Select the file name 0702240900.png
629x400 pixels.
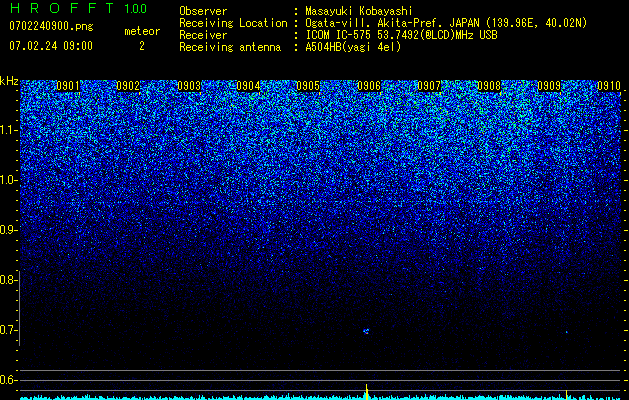tap(51, 26)
